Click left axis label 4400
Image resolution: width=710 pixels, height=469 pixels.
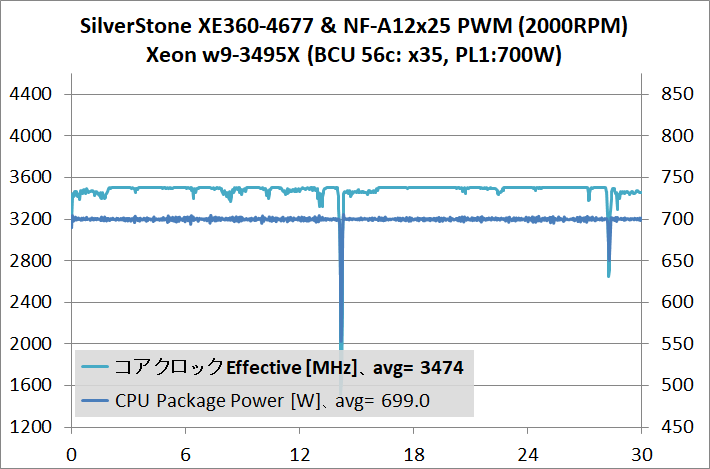point(30,94)
